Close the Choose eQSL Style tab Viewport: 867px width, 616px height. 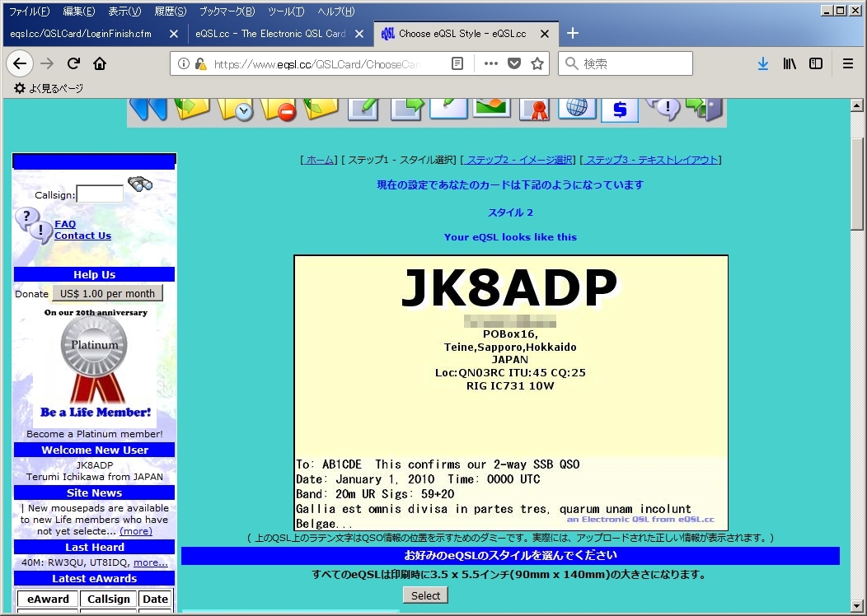(x=545, y=34)
